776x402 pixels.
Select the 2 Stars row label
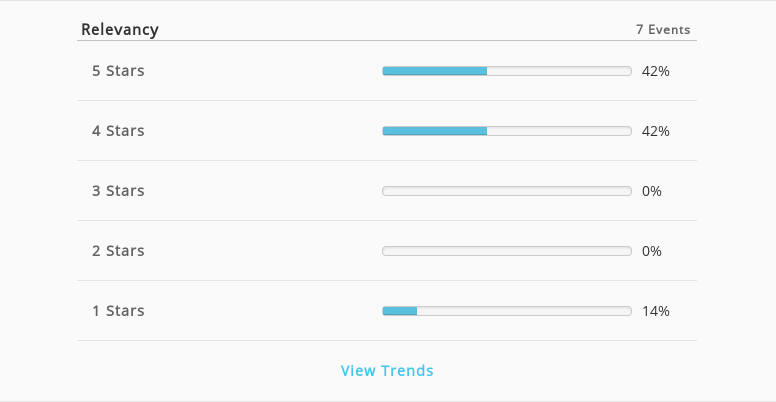point(118,251)
